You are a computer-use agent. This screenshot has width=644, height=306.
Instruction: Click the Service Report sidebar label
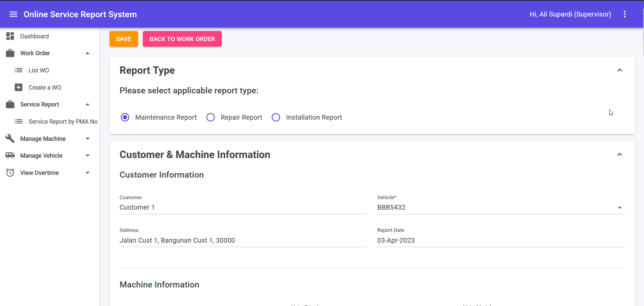(39, 104)
